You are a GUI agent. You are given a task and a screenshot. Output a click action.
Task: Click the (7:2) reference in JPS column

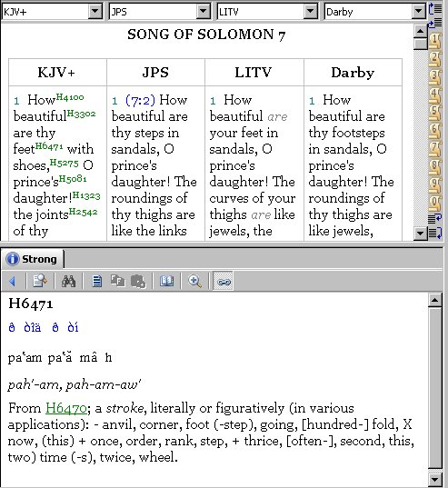(x=140, y=100)
